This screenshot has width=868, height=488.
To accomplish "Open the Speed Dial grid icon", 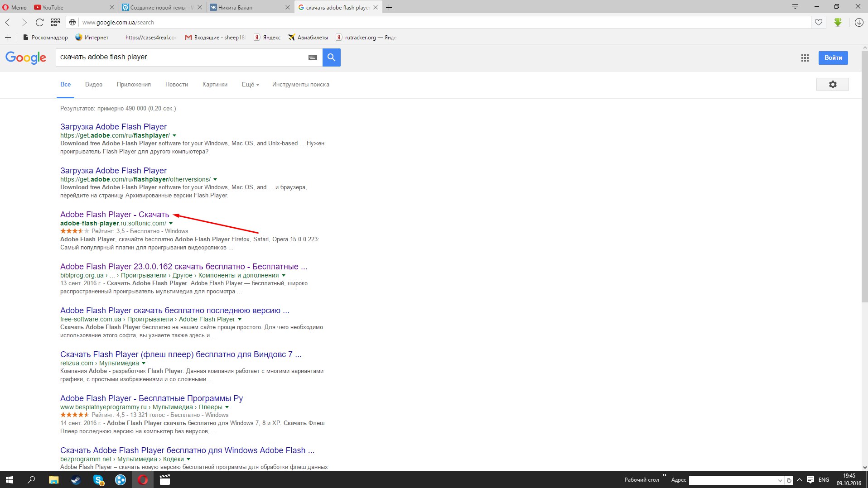I will [x=55, y=22].
